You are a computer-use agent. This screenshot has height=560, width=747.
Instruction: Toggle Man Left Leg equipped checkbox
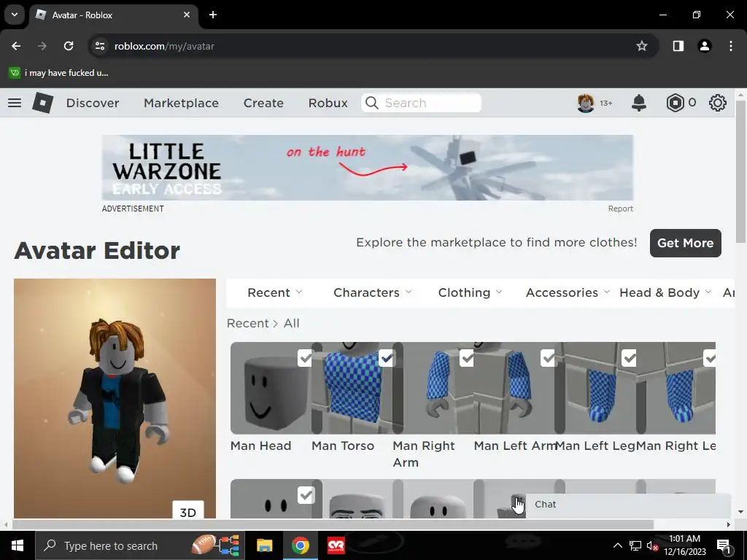click(x=630, y=358)
